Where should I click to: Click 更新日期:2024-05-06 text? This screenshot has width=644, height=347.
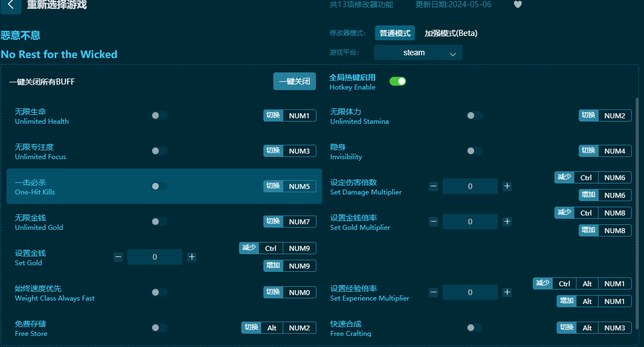coord(453,4)
